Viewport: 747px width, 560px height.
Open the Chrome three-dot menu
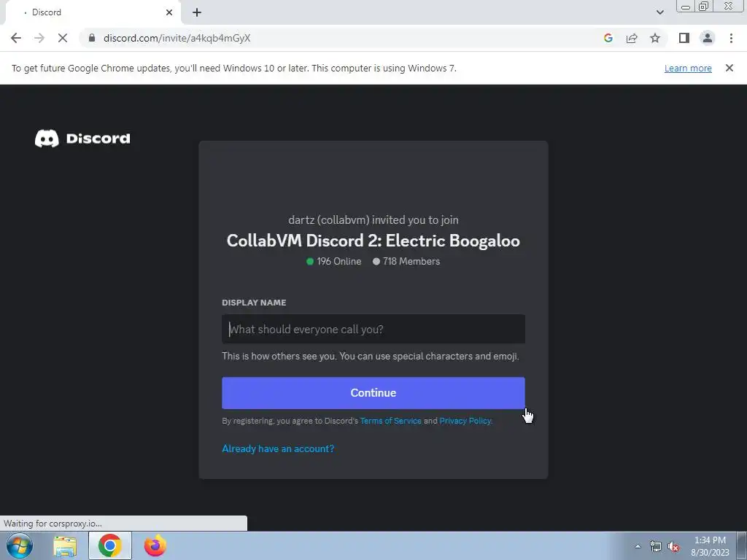pyautogui.click(x=731, y=38)
